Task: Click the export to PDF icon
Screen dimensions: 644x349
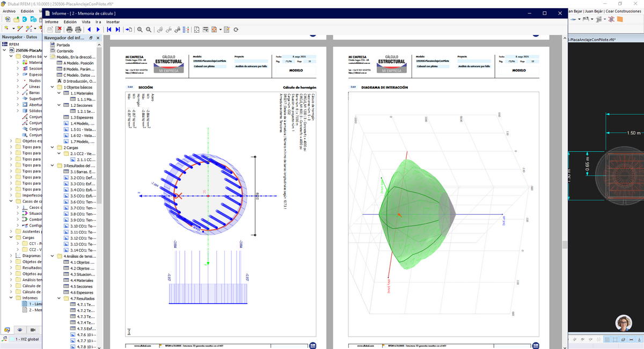Action: [x=215, y=30]
